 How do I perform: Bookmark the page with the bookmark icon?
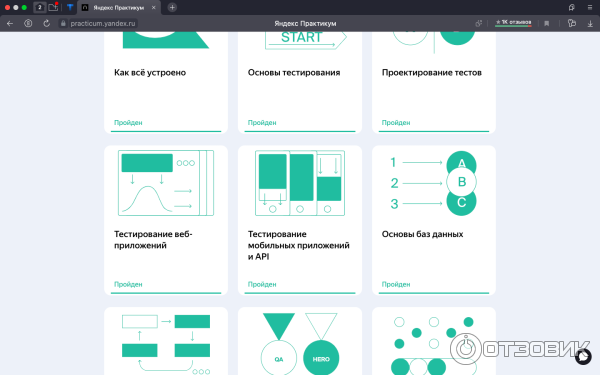click(546, 23)
